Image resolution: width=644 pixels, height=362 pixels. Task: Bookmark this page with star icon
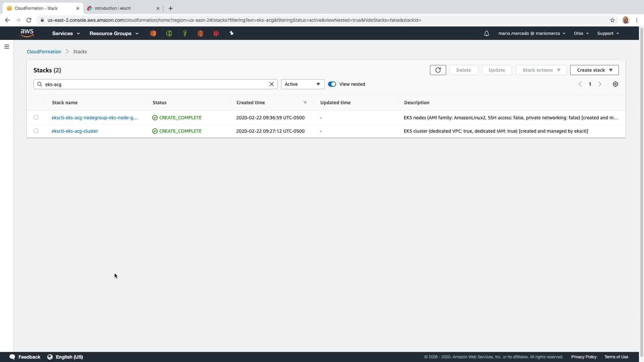click(x=612, y=20)
